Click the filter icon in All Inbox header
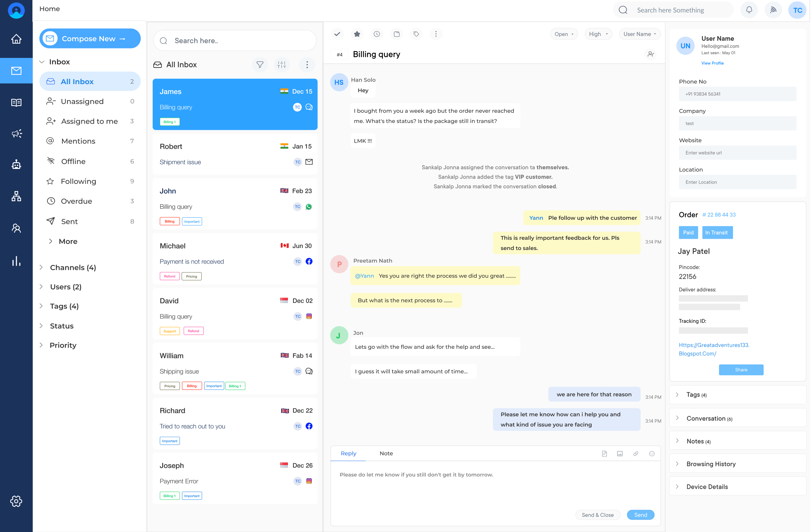 tap(260, 65)
